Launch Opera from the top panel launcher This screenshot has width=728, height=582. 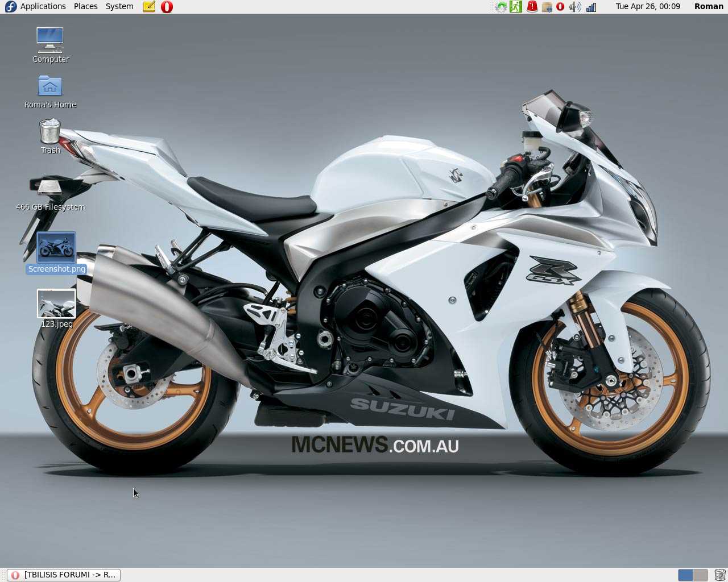[x=167, y=7]
